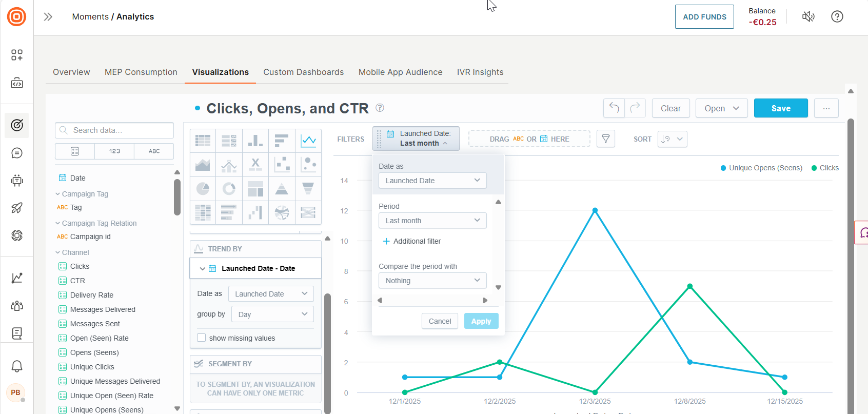Go to the MEP Consumption tab
Viewport: 868px width, 414px height.
[141, 72]
